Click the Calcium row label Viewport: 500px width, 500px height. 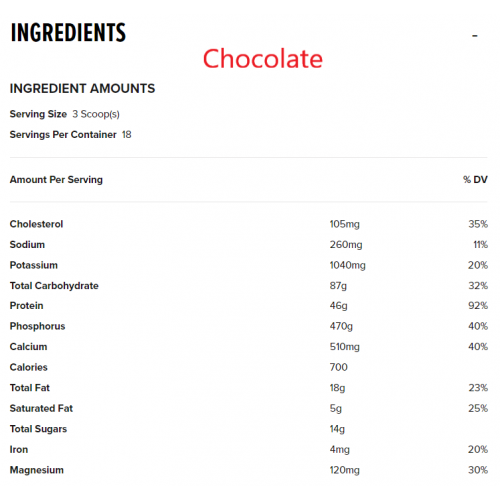coord(28,347)
